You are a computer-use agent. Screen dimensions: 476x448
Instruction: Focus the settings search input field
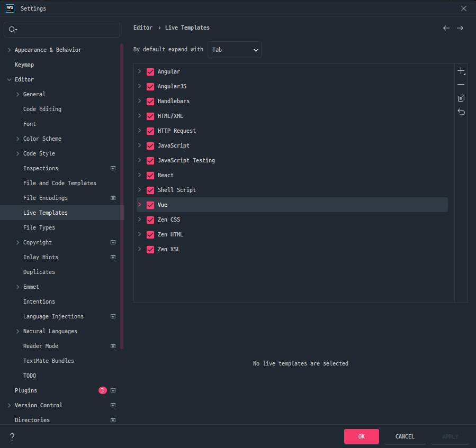[62, 30]
